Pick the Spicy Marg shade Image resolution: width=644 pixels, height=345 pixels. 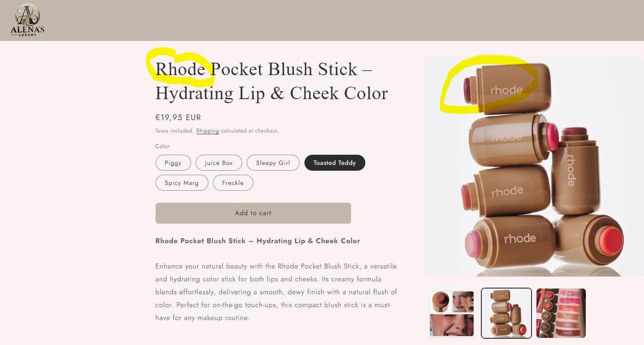click(182, 183)
